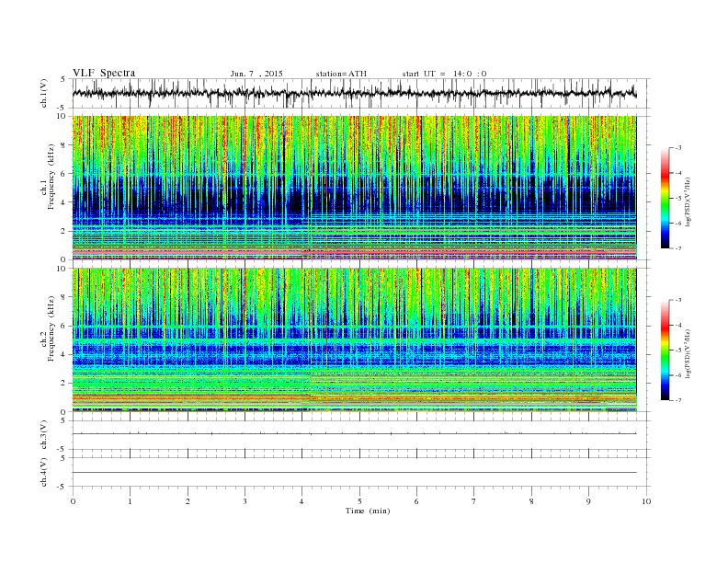Click the "Time (min)" x-axis label
Screen dimensions: 728x563
(368, 511)
